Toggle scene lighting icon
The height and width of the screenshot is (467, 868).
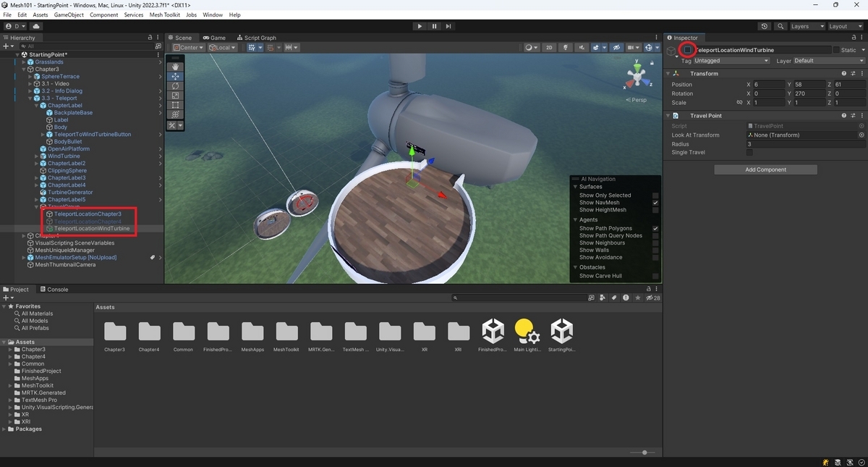tap(566, 48)
